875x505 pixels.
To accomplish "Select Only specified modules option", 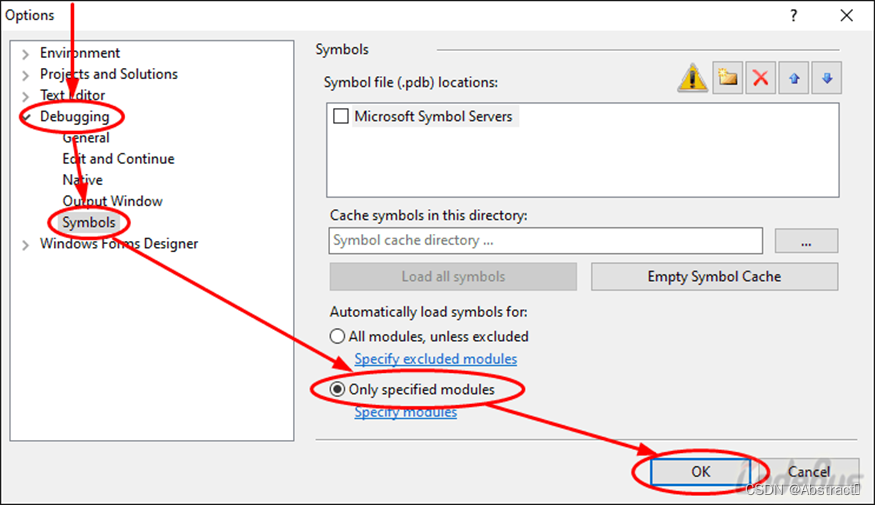I will [x=337, y=389].
